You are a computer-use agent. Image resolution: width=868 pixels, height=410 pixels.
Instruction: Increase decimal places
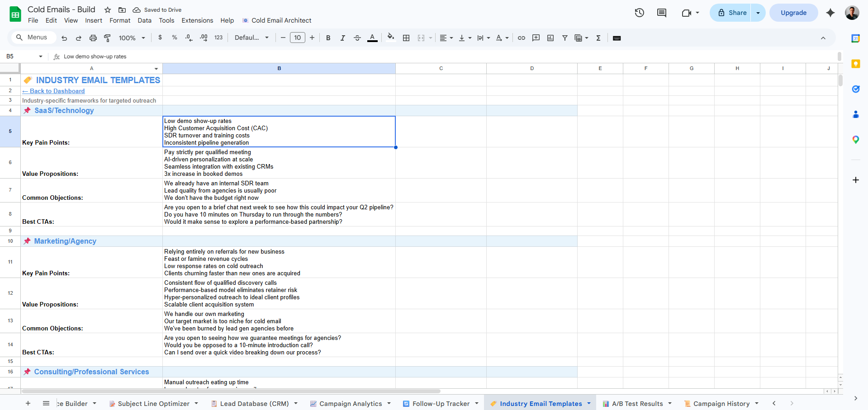click(x=204, y=38)
